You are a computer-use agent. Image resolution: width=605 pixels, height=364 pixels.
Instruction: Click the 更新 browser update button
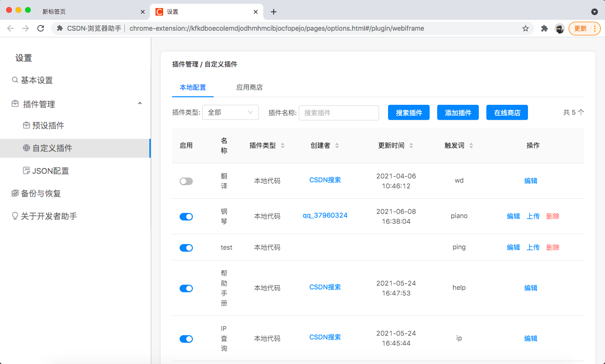[585, 28]
